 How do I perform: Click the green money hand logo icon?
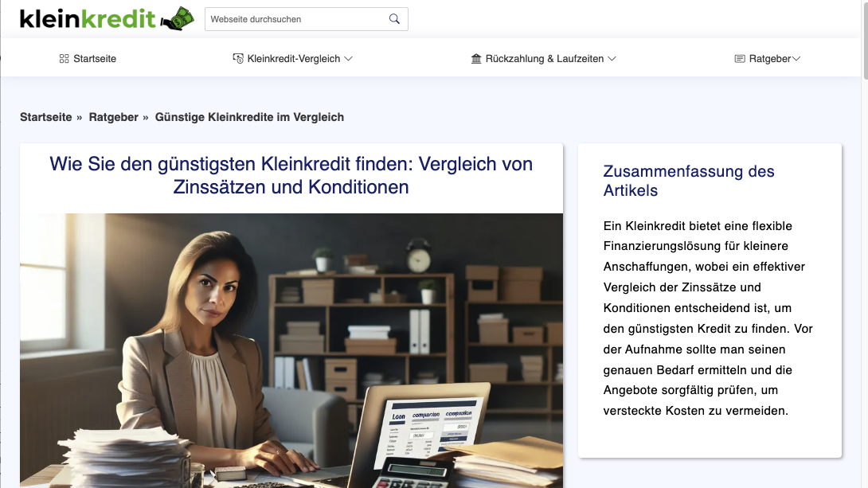(x=177, y=18)
